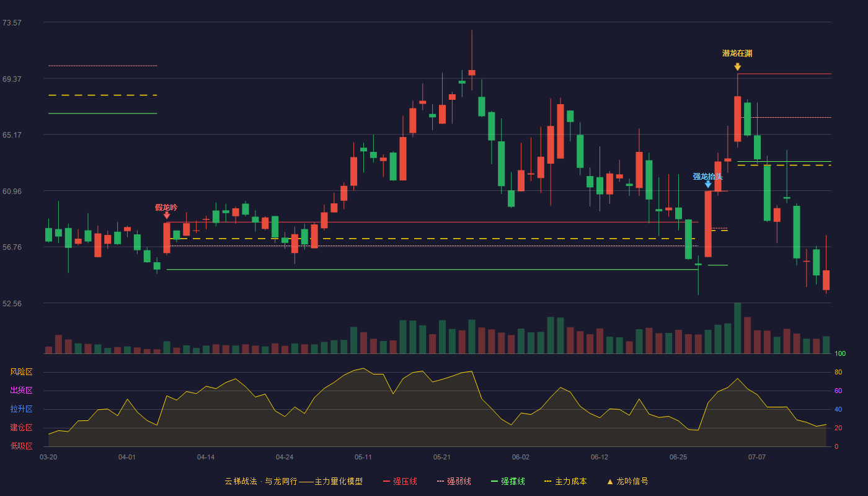Click the 69.37 price axis label
868x496 pixels.
(x=12, y=79)
